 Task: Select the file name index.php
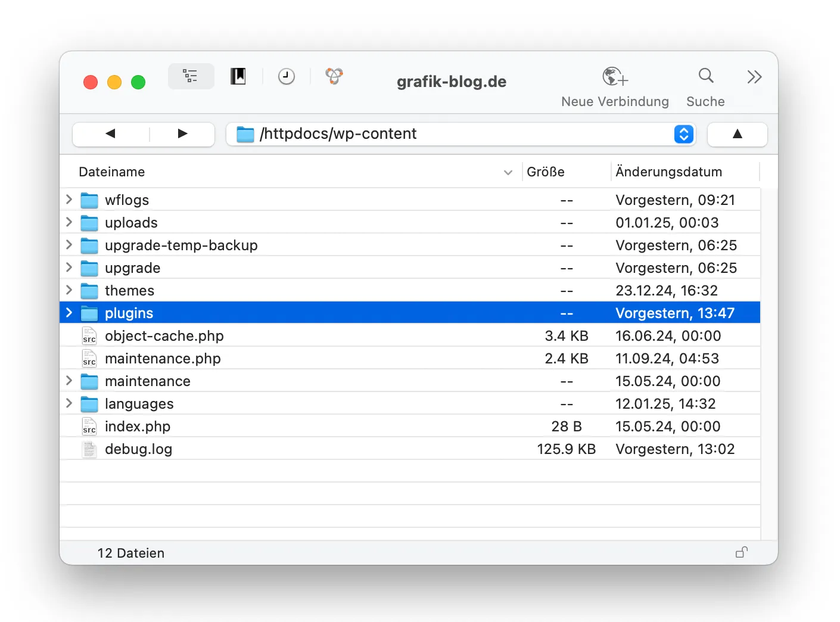tap(138, 427)
